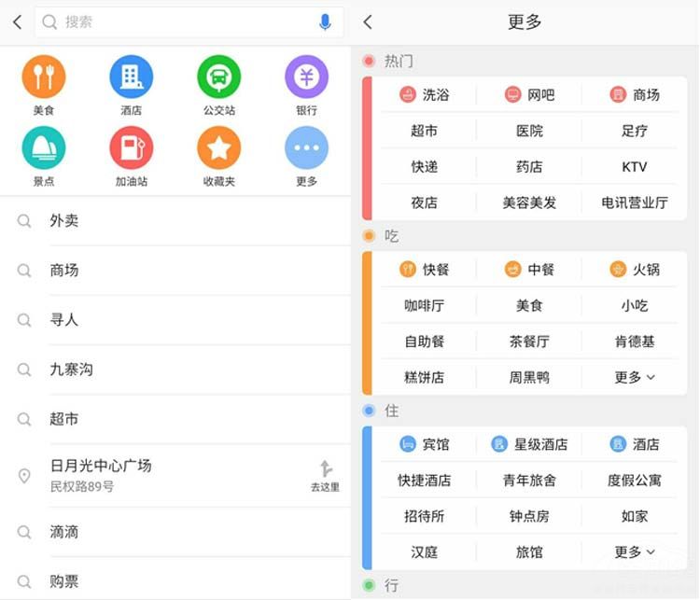Image resolution: width=700 pixels, height=600 pixels.
Task: Tap the 美食 food category icon
Action: pos(43,77)
